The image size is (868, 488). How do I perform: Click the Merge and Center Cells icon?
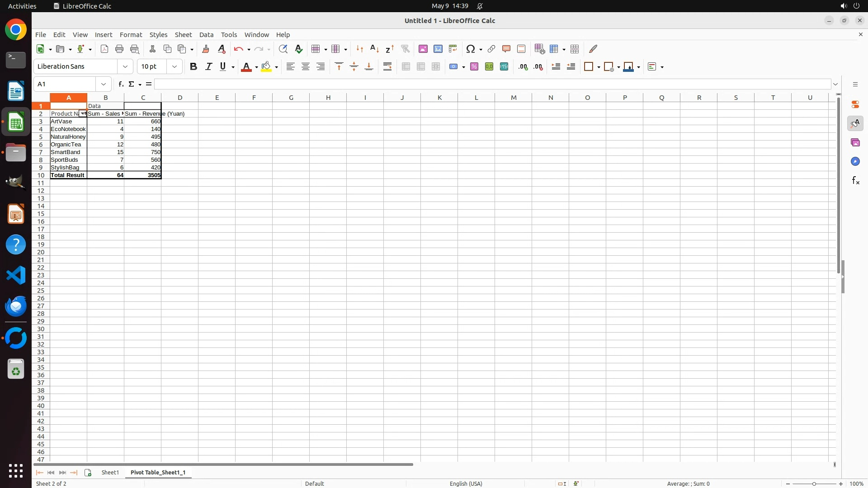[406, 67]
